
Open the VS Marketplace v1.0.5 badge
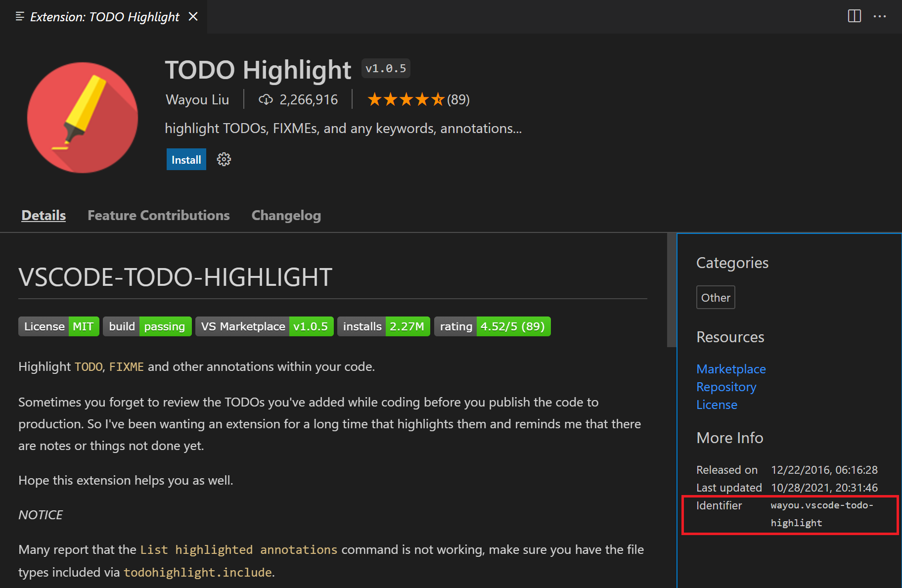pyautogui.click(x=264, y=326)
